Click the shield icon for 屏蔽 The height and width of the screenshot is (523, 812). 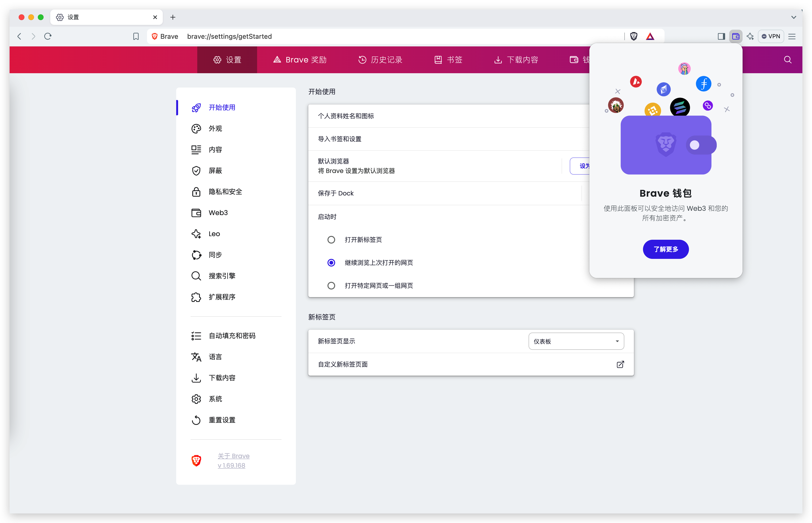pos(196,171)
